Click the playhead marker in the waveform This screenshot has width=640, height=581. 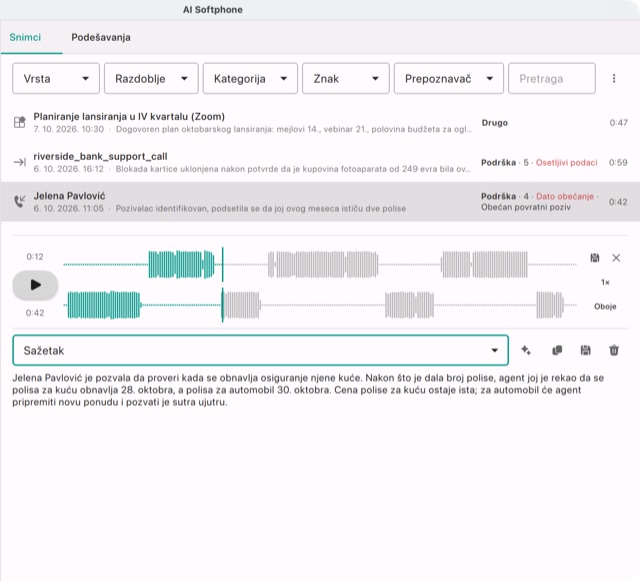tap(222, 285)
